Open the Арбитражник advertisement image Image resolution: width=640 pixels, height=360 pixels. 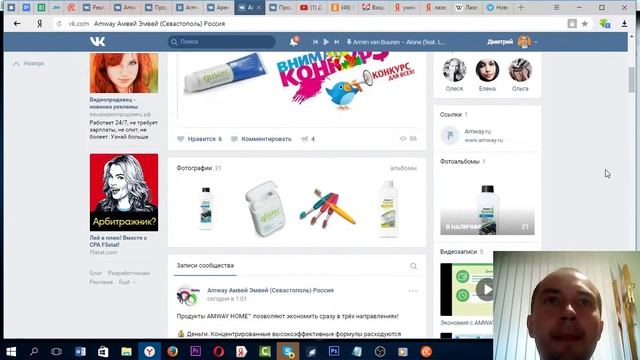[x=124, y=192]
